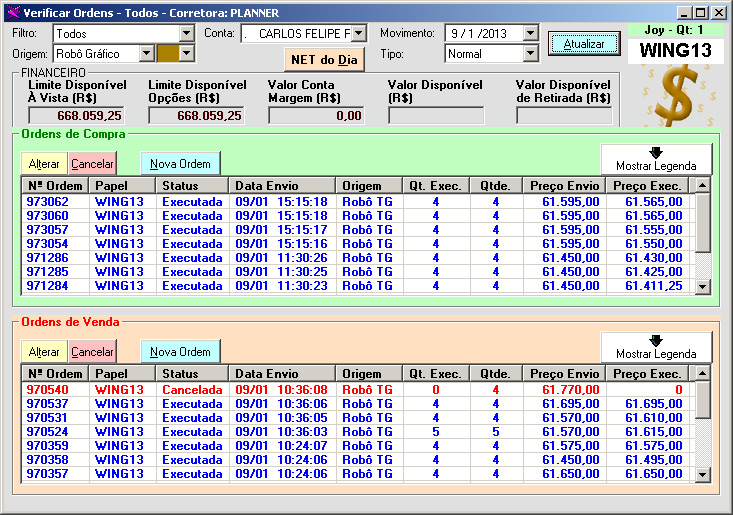Click the brown color swatch beside Origem
Image resolution: width=733 pixels, height=515 pixels.
(x=168, y=54)
